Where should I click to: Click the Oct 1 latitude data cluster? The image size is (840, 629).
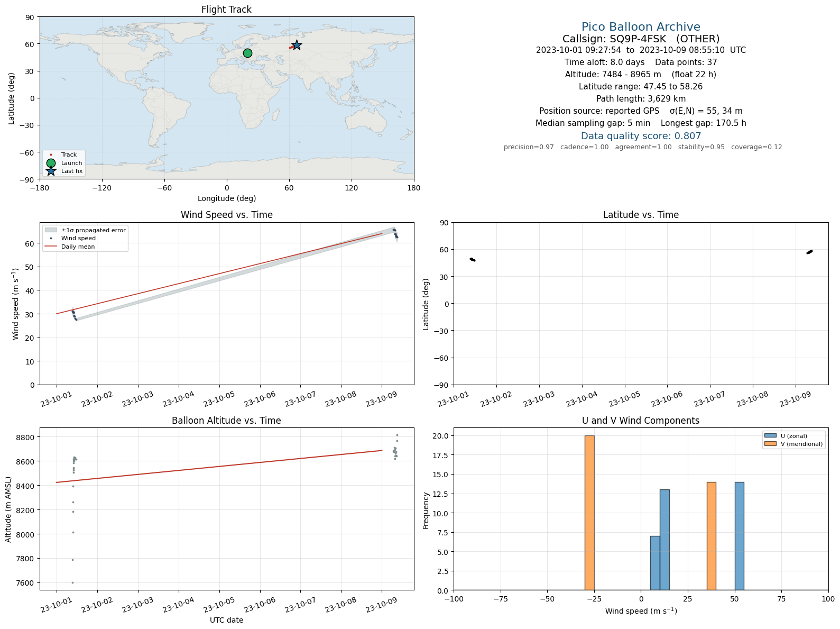pyautogui.click(x=472, y=259)
